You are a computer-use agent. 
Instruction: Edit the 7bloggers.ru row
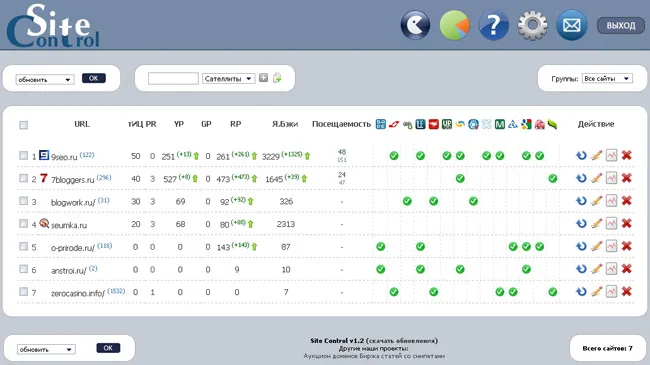click(596, 178)
